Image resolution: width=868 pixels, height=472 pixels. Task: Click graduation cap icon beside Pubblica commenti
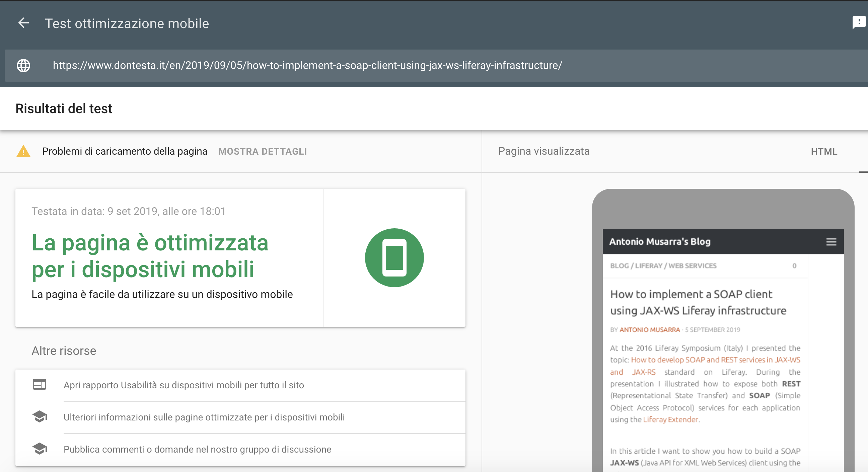coord(40,449)
